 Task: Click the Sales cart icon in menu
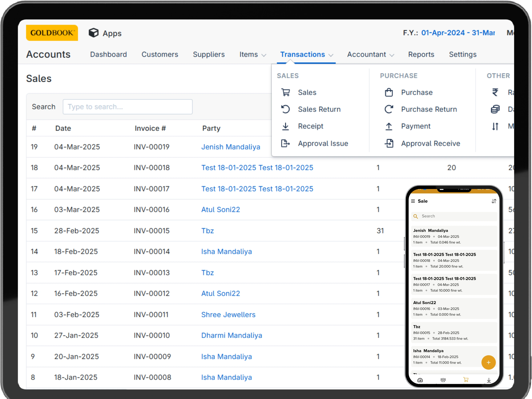[x=285, y=92]
